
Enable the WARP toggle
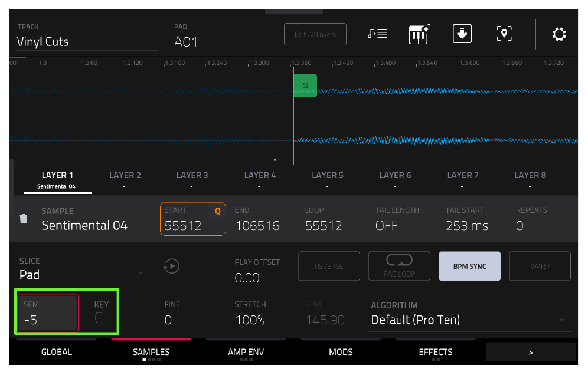pyautogui.click(x=540, y=266)
